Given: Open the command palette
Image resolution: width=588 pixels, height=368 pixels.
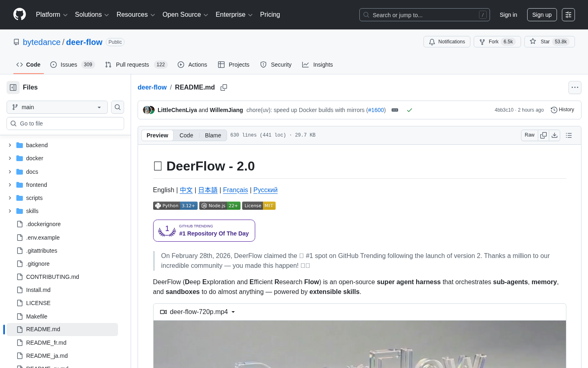Looking at the screenshot, I should click(568, 15).
